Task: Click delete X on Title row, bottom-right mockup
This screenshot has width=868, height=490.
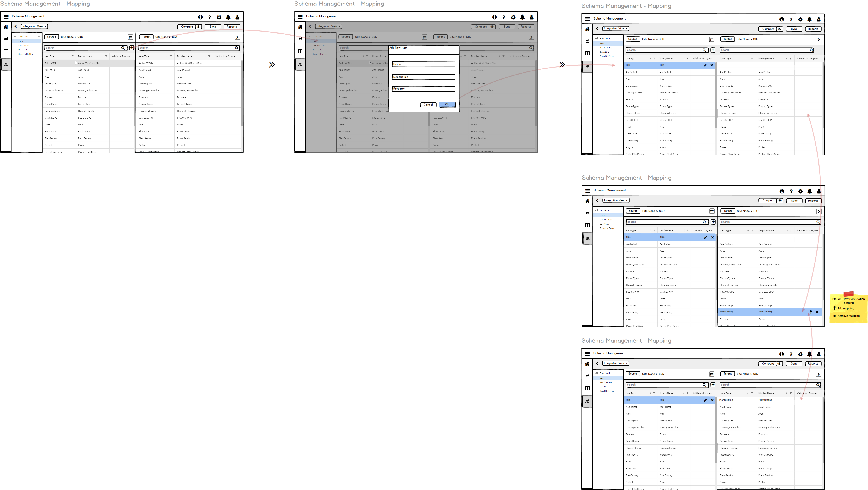Action: click(x=712, y=400)
